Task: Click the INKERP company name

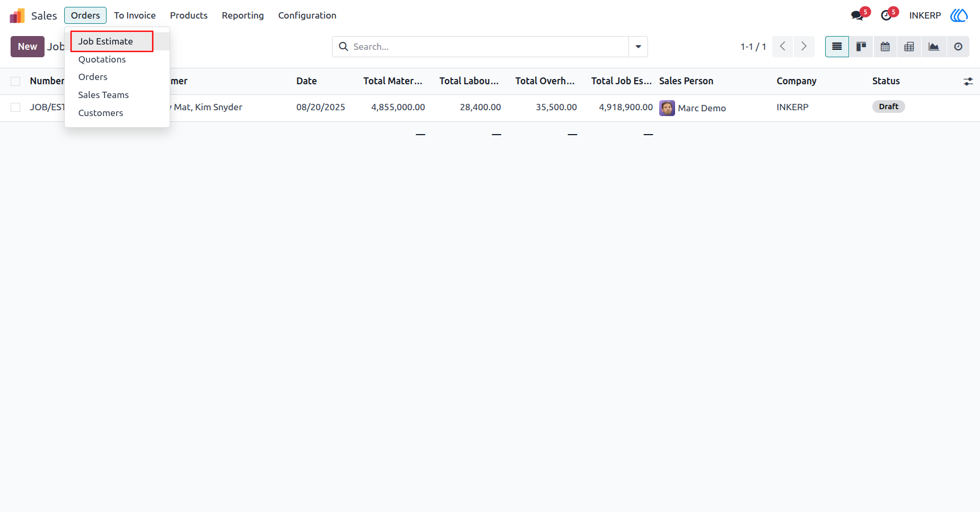Action: click(x=925, y=15)
